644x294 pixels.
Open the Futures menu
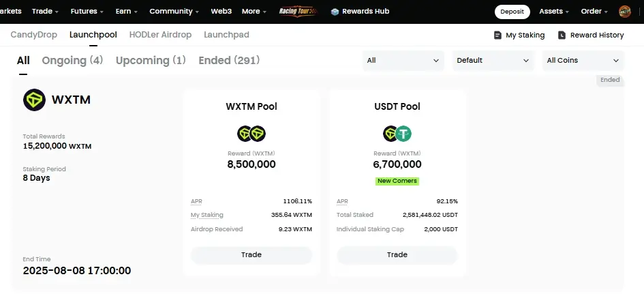pyautogui.click(x=87, y=12)
